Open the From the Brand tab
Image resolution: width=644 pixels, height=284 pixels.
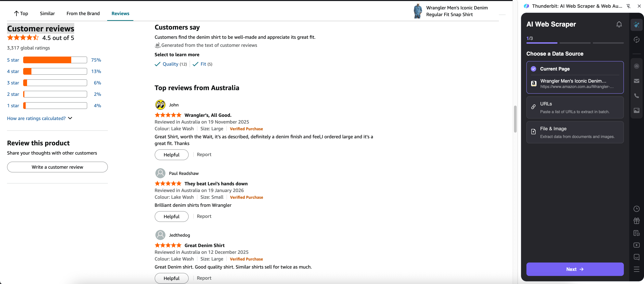click(83, 13)
